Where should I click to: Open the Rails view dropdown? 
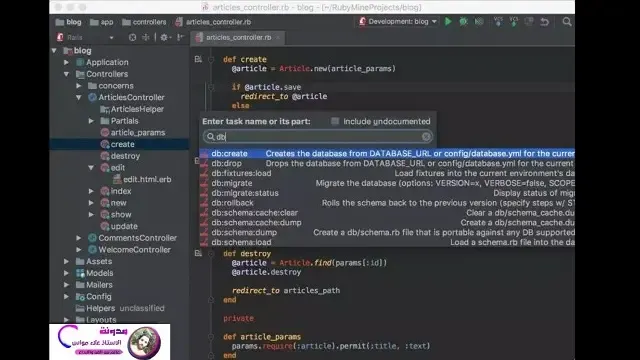click(111, 38)
